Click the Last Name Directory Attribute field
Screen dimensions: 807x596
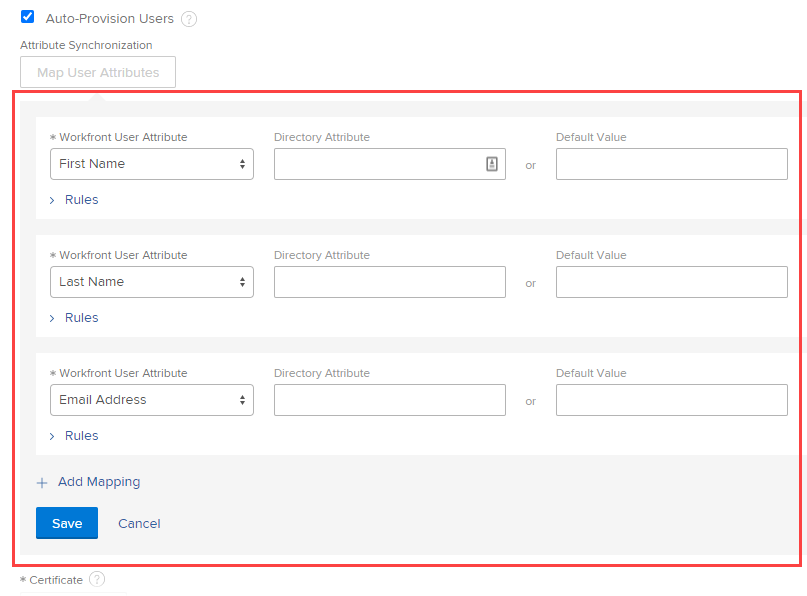coord(390,282)
